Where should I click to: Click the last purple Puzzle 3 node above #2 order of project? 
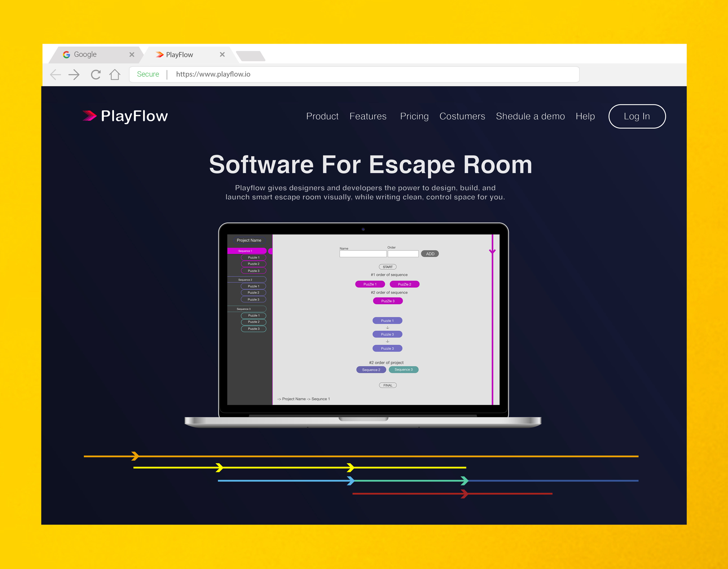pyautogui.click(x=387, y=348)
